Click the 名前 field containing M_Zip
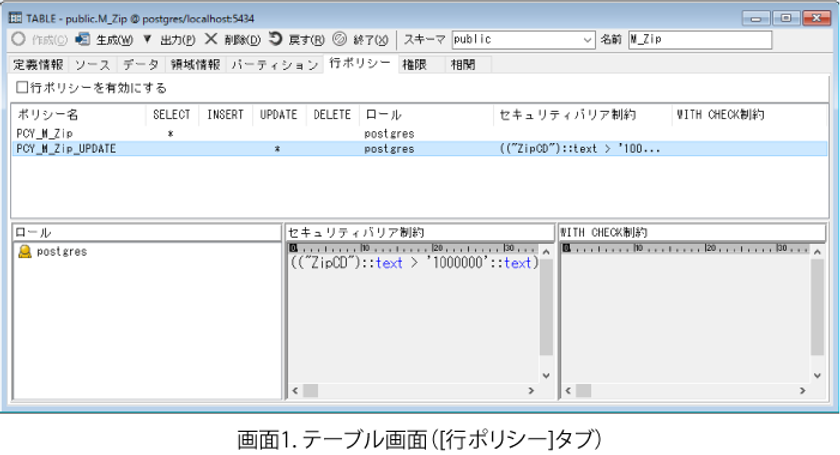The width and height of the screenshot is (840, 455). (x=700, y=40)
